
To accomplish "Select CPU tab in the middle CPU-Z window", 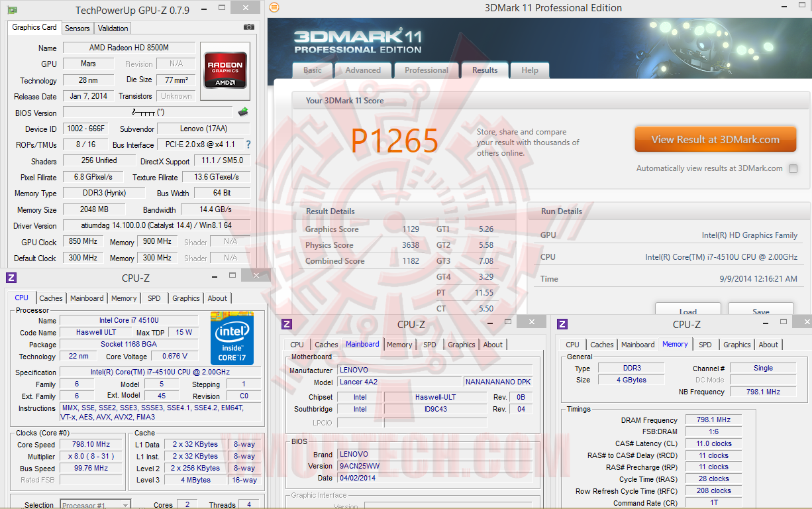I will point(297,345).
